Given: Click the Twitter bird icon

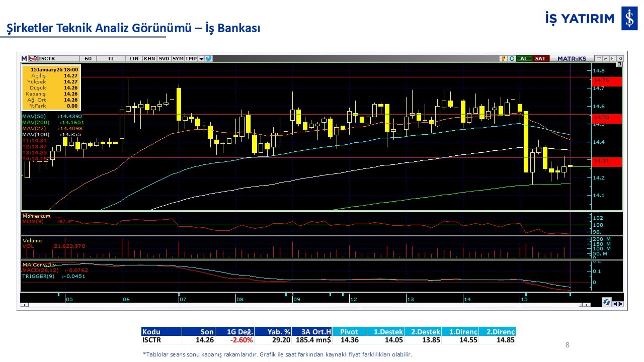Looking at the screenshot, I should point(209,58).
